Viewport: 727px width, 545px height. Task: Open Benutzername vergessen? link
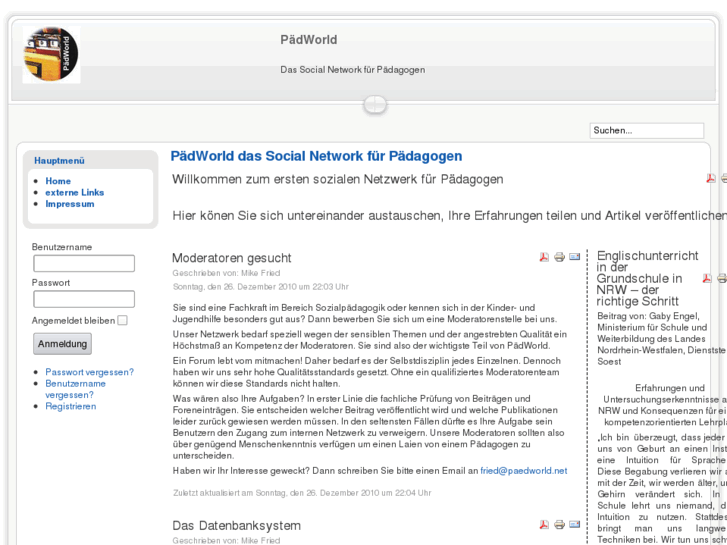tap(76, 389)
